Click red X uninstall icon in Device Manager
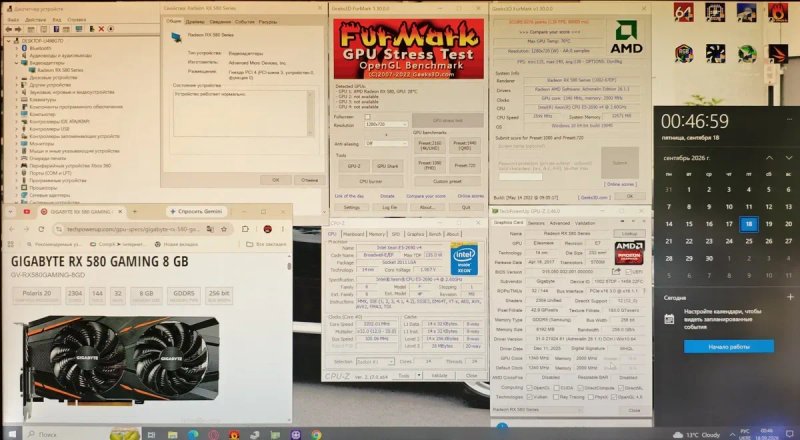Screen dimensions: 800x440 101,29
